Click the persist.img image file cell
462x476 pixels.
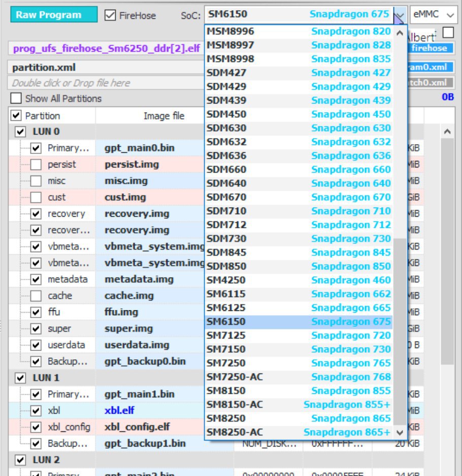[150, 164]
